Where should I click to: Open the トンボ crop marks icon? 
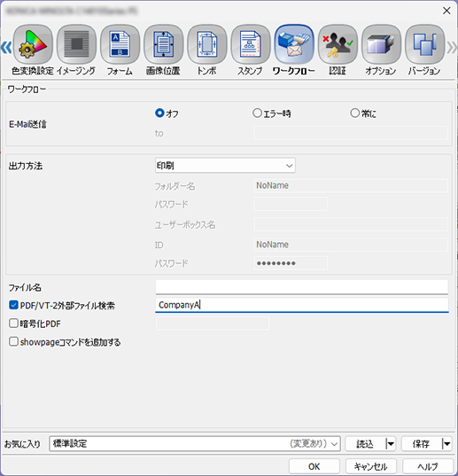tap(207, 44)
